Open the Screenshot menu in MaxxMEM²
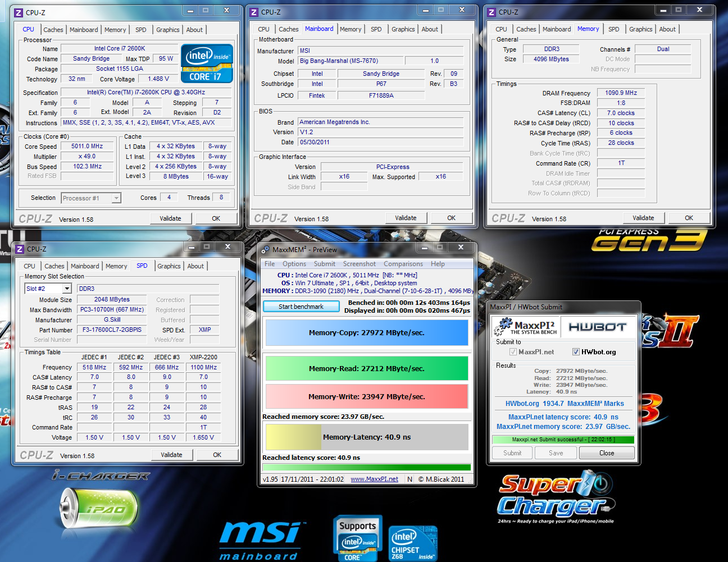Screen dimensions: 728x562 tap(360, 264)
